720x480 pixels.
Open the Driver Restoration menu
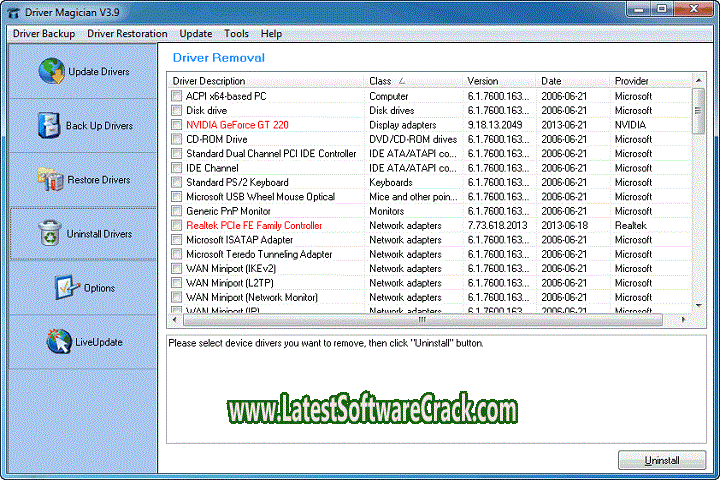129,33
